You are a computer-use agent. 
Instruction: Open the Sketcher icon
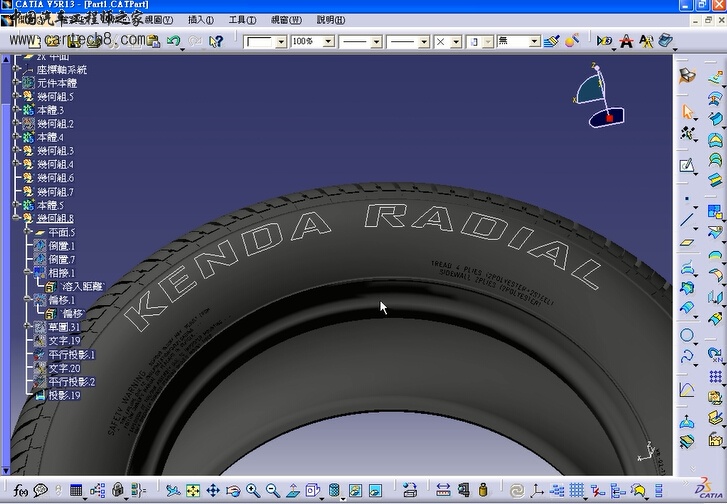(x=687, y=165)
